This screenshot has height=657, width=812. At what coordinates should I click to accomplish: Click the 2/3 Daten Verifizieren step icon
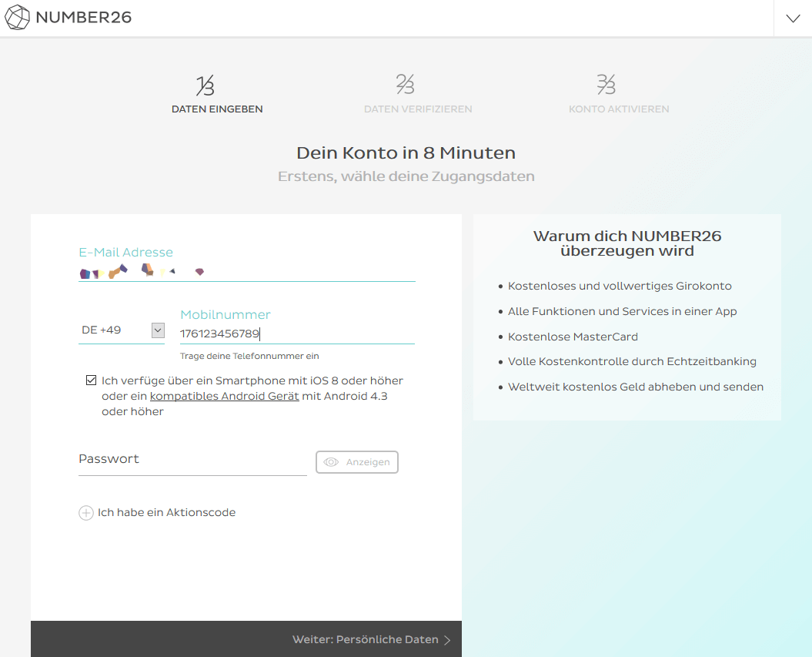click(406, 85)
